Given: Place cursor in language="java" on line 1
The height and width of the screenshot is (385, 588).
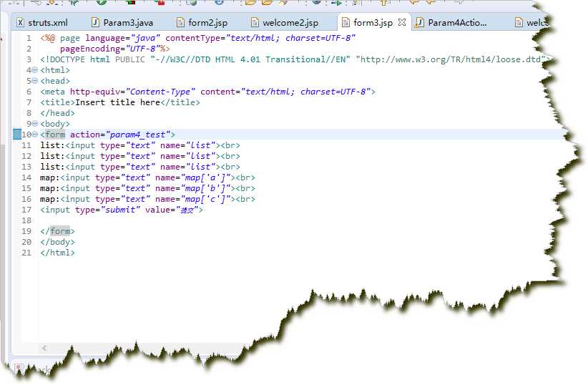Looking at the screenshot, I should (122, 38).
